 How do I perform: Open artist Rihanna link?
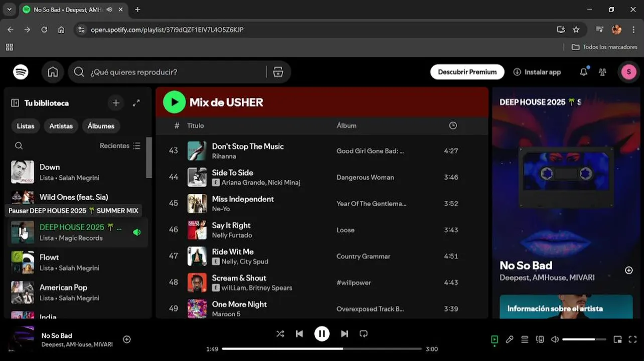click(x=224, y=156)
